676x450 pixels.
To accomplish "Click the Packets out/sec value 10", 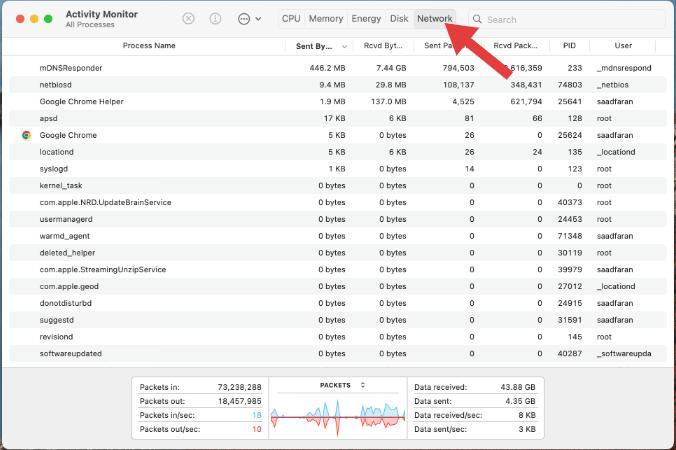I will (257, 429).
